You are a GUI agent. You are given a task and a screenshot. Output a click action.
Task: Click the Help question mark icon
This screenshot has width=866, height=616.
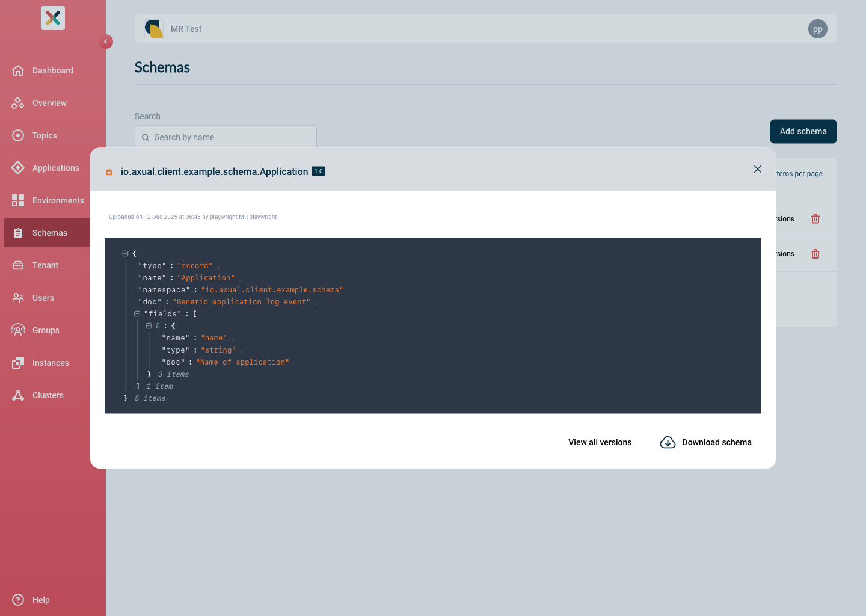click(18, 600)
